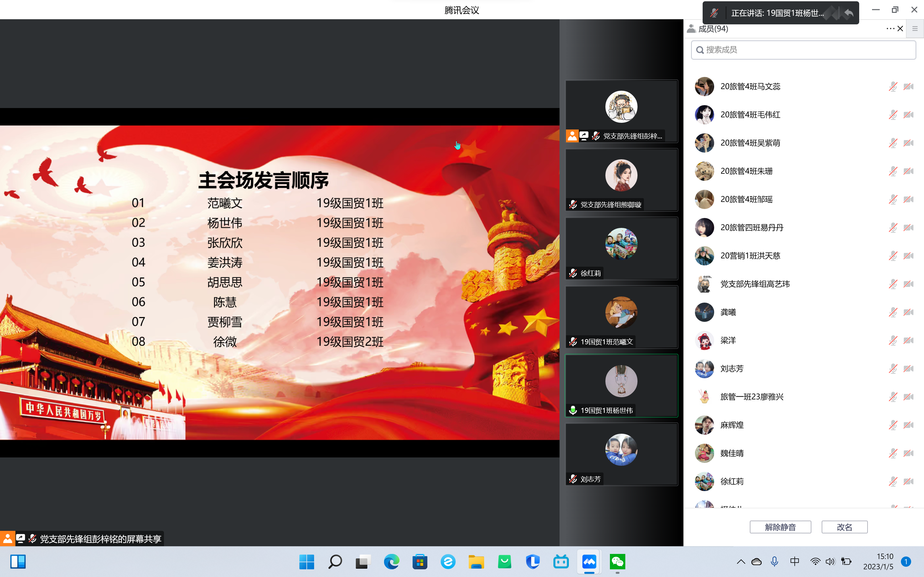
Task: Click the 解除静音 unmute button
Action: (780, 527)
